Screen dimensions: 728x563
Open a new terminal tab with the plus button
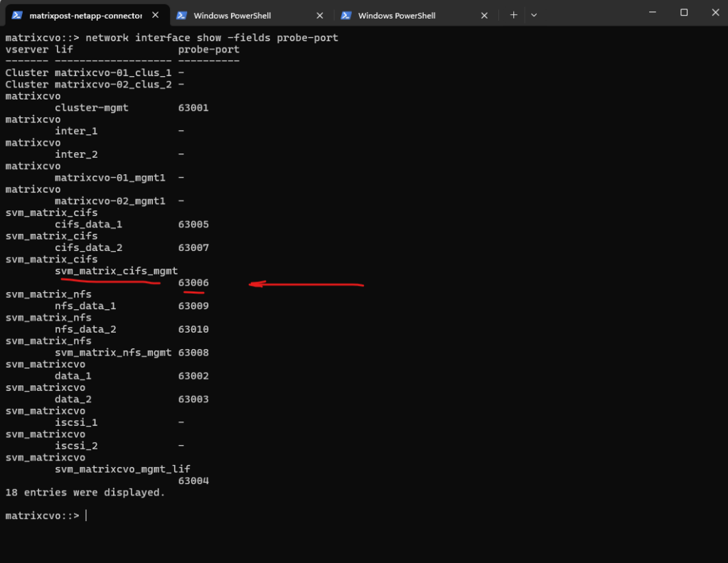click(x=513, y=15)
